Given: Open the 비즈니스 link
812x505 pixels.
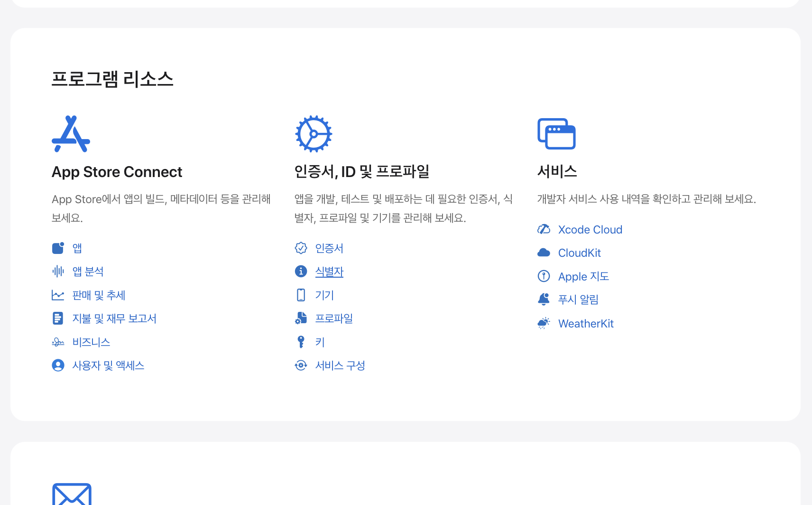Looking at the screenshot, I should pos(91,342).
